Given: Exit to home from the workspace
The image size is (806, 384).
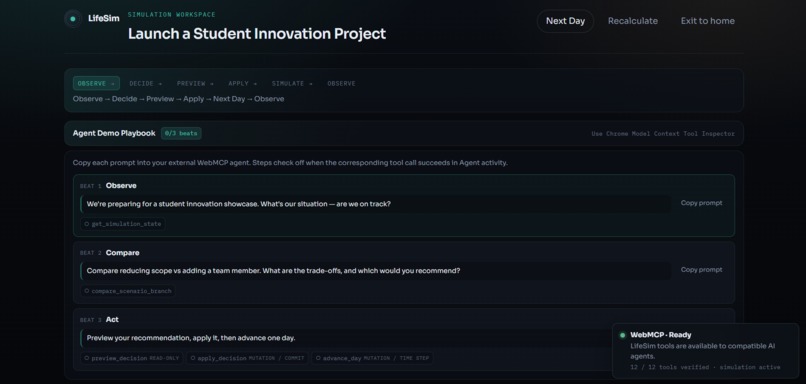Looking at the screenshot, I should tap(708, 21).
